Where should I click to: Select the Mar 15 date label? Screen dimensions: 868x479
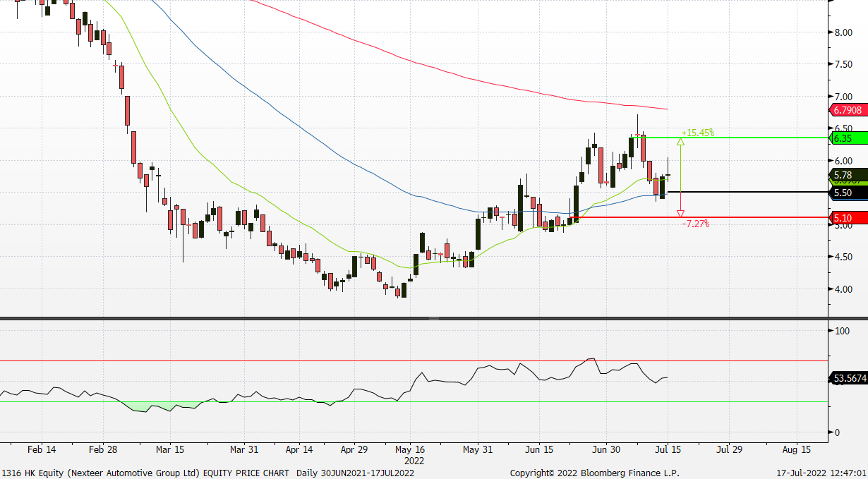point(170,449)
